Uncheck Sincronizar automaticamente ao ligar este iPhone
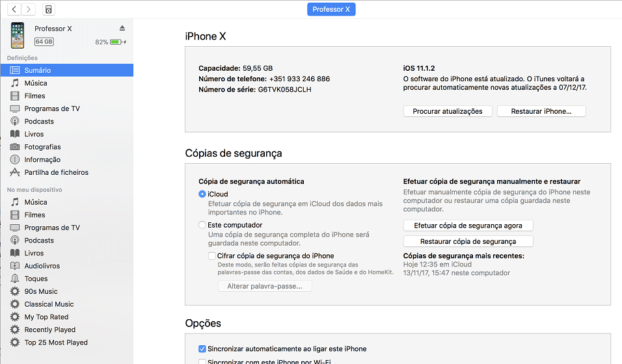622x364 pixels. tap(202, 348)
